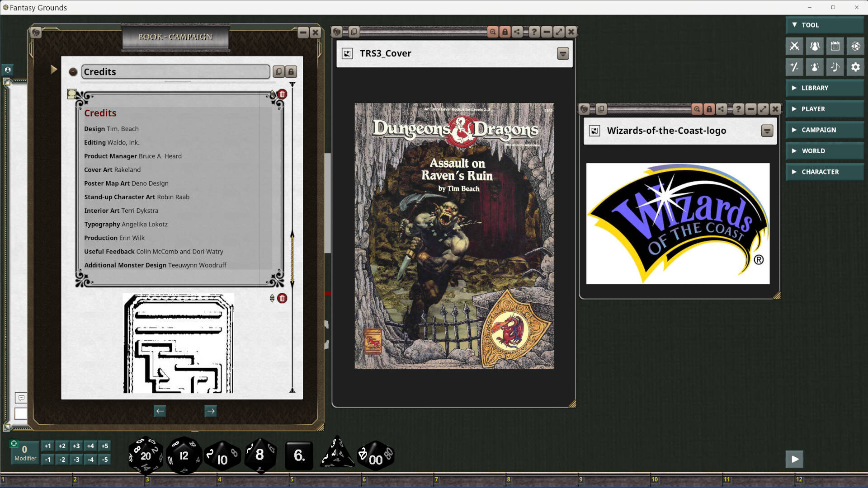The height and width of the screenshot is (488, 868).
Task: Toggle the lock on the TRS3_Cover window
Action: tap(505, 32)
